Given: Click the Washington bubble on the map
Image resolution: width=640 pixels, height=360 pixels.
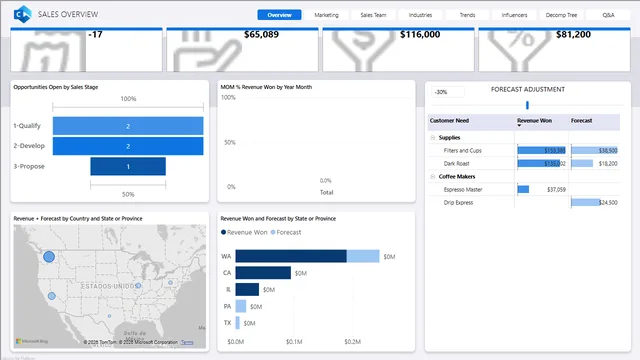Looking at the screenshot, I should tap(49, 257).
